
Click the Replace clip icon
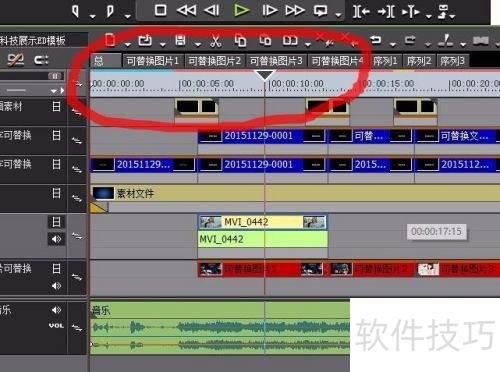coord(290,40)
